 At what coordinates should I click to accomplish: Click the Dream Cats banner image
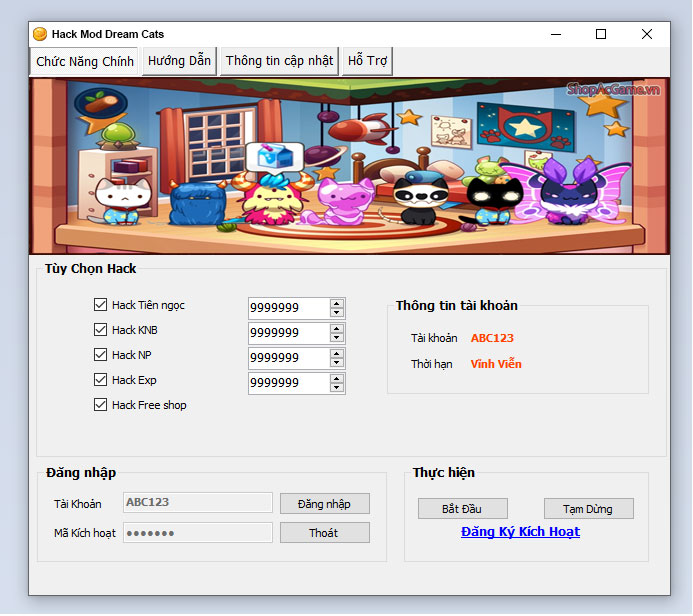(x=349, y=166)
